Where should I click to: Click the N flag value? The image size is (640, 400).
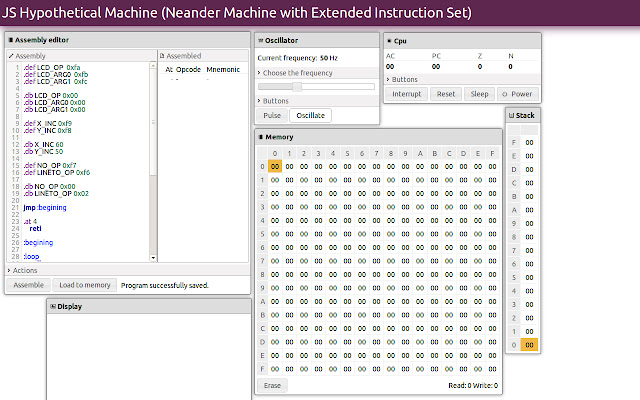510,67
